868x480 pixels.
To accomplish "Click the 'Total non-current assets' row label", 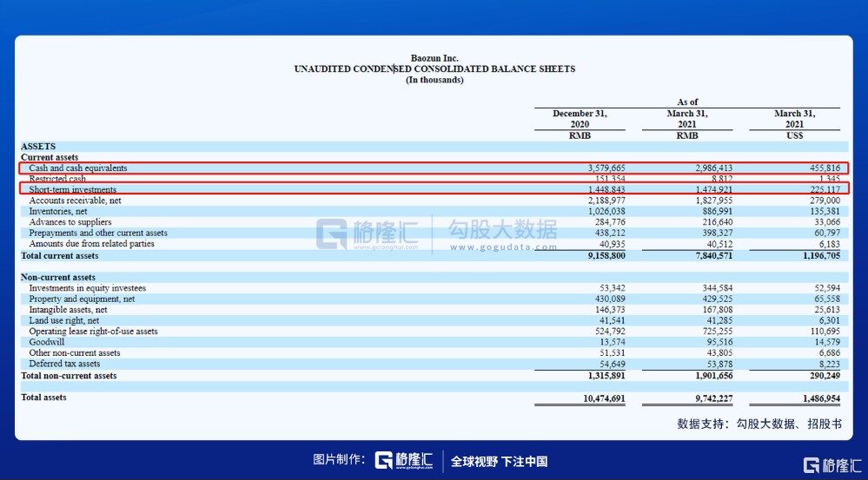I will point(69,376).
